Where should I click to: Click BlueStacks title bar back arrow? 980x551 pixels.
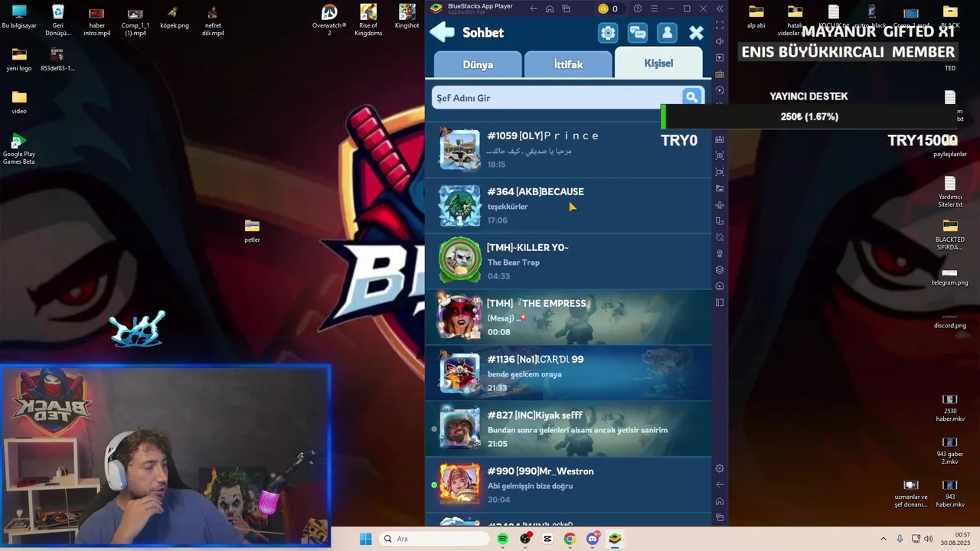pyautogui.click(x=533, y=8)
